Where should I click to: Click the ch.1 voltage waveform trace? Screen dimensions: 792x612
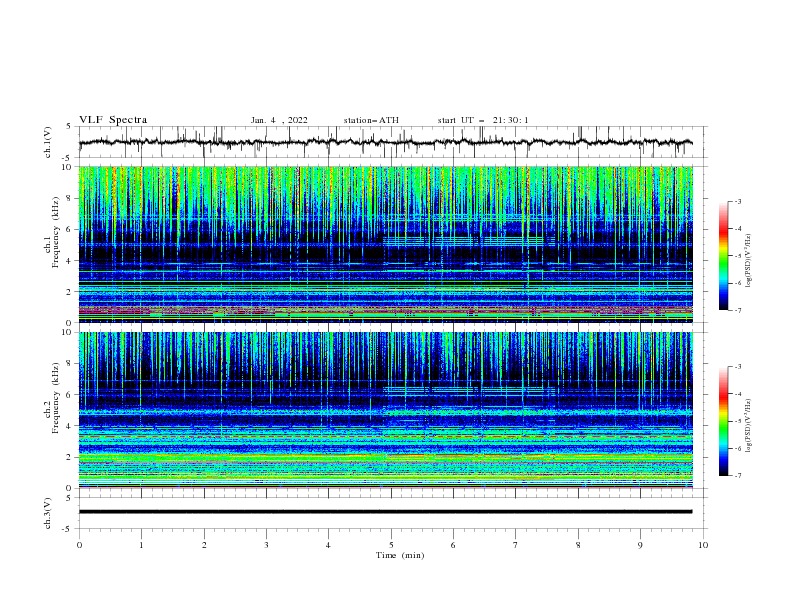(x=385, y=142)
